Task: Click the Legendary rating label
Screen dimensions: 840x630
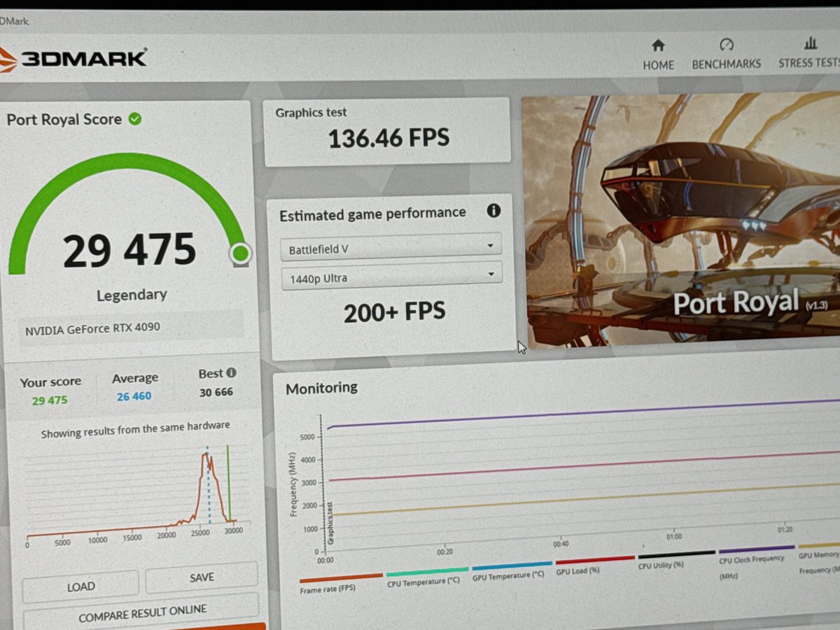Action: tap(132, 295)
